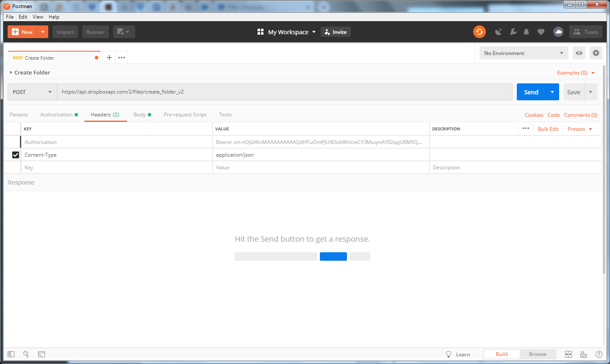Open keyboard shortcuts icon
Image resolution: width=610 pixels, height=364 pixels.
(x=583, y=354)
